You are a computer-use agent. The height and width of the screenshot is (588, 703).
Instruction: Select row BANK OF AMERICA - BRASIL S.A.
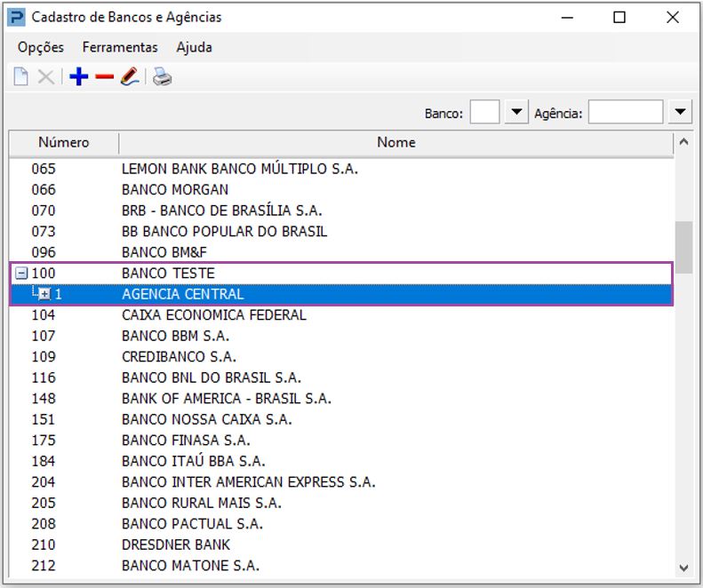pos(341,399)
